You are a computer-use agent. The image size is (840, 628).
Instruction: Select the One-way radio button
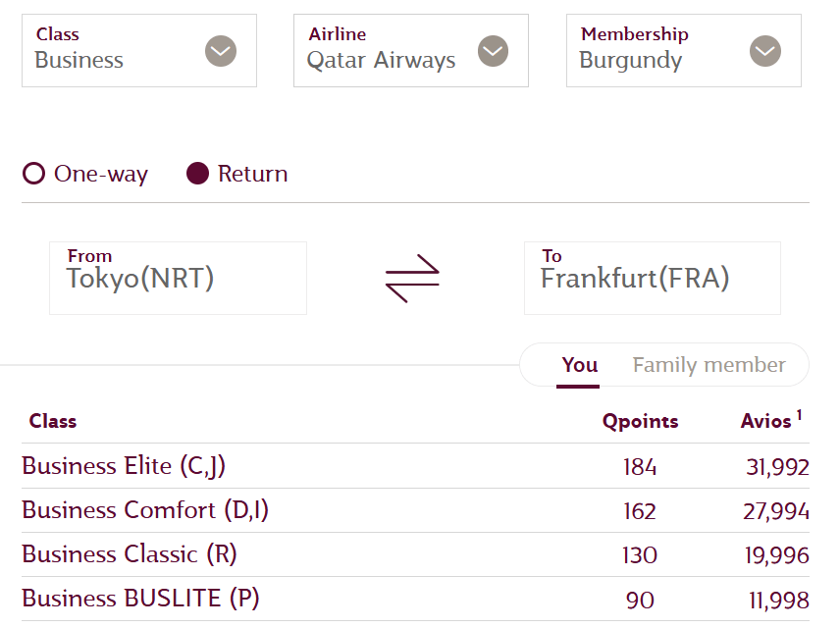click(x=34, y=175)
